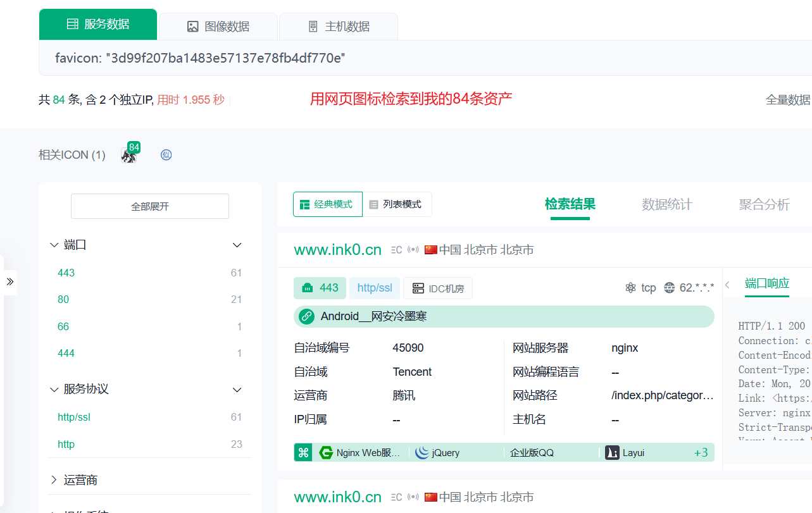Image resolution: width=812 pixels, height=513 pixels.
Task: Click the 全部展开 expand all button
Action: 149,206
